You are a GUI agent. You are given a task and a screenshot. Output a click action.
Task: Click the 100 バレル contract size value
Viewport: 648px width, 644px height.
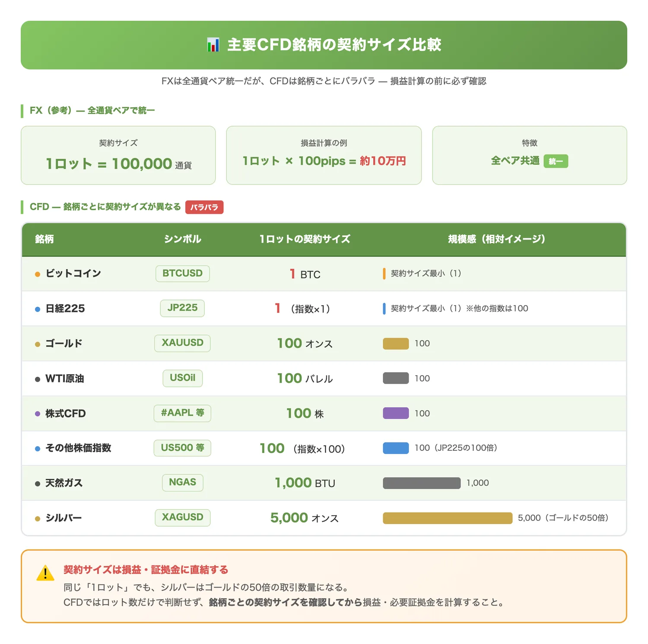[x=305, y=379]
